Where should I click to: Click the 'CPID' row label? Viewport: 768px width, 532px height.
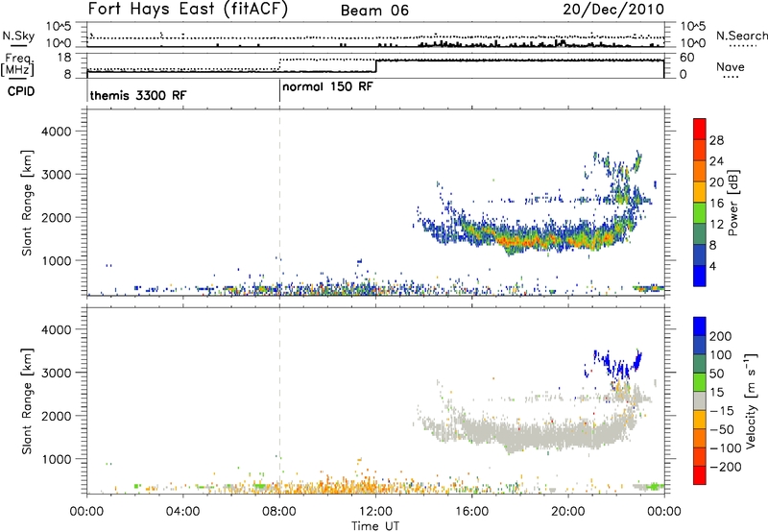[x=20, y=91]
